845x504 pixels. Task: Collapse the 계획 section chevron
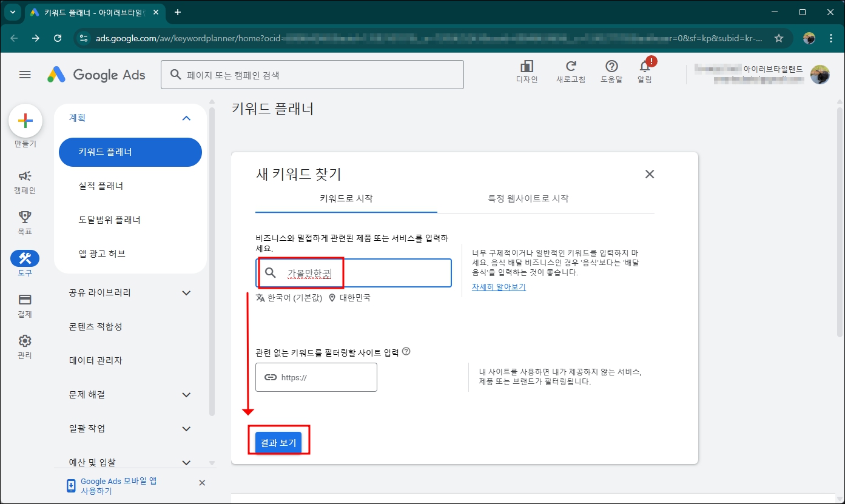(x=187, y=118)
